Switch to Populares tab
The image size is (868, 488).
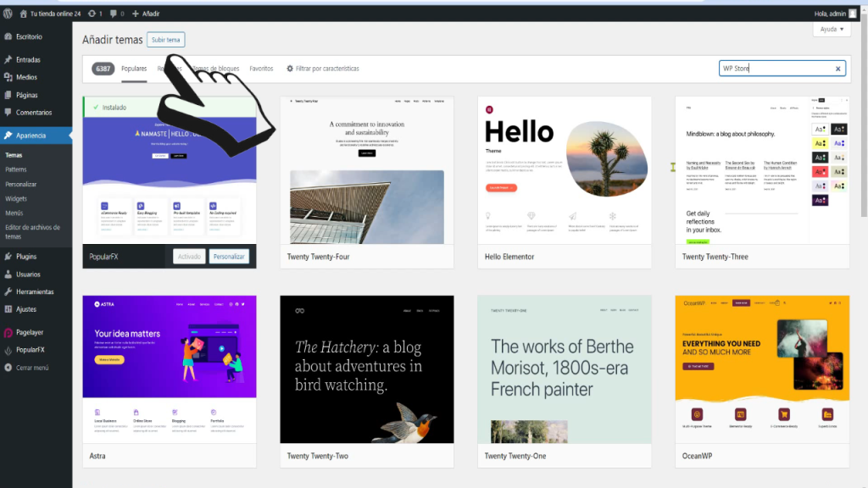click(134, 69)
